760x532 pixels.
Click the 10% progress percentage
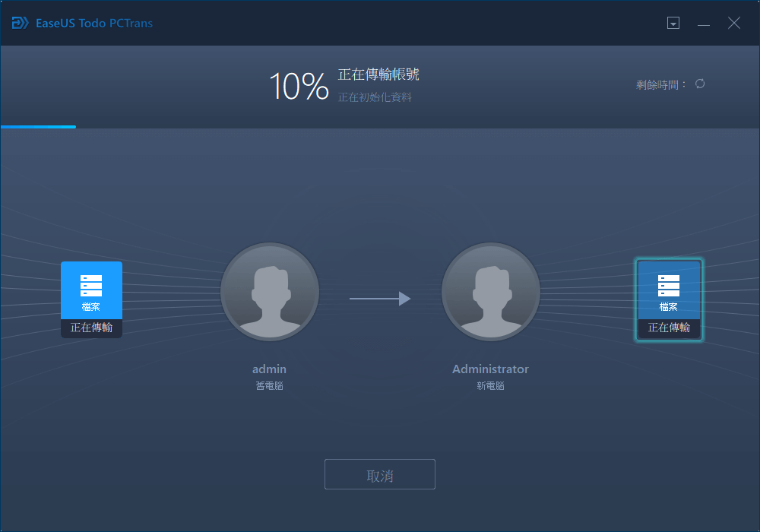tap(299, 85)
